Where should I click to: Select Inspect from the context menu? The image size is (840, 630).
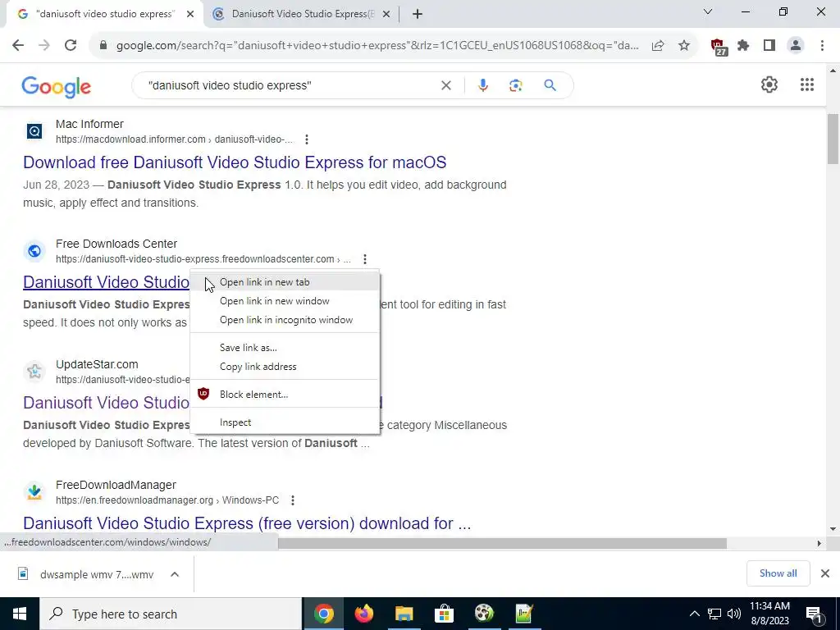(285, 422)
